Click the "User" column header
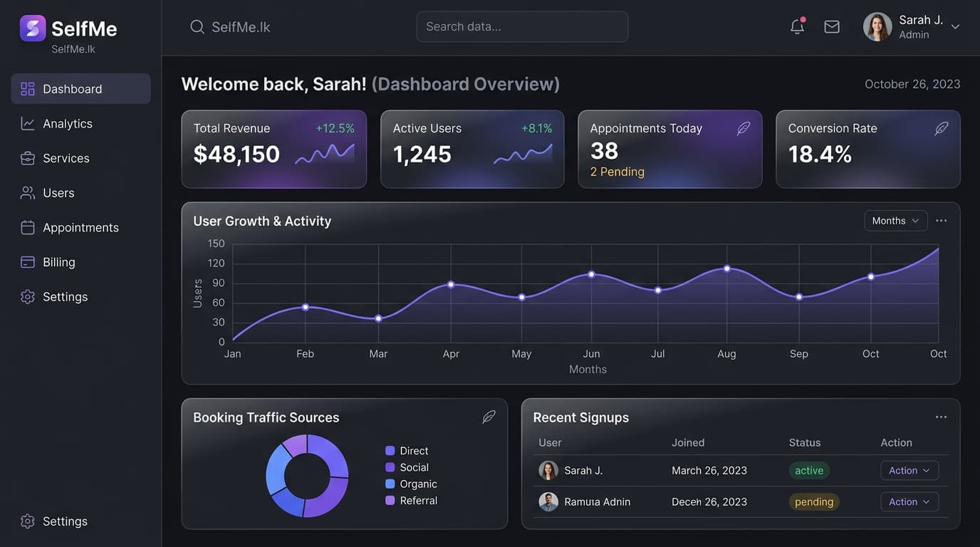 click(550, 443)
